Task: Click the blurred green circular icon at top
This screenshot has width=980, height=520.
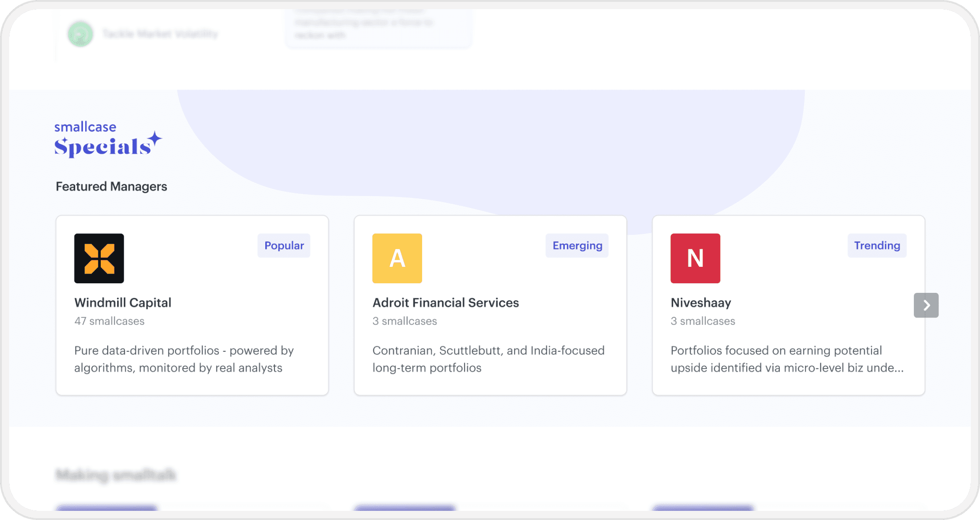Action: click(x=80, y=34)
